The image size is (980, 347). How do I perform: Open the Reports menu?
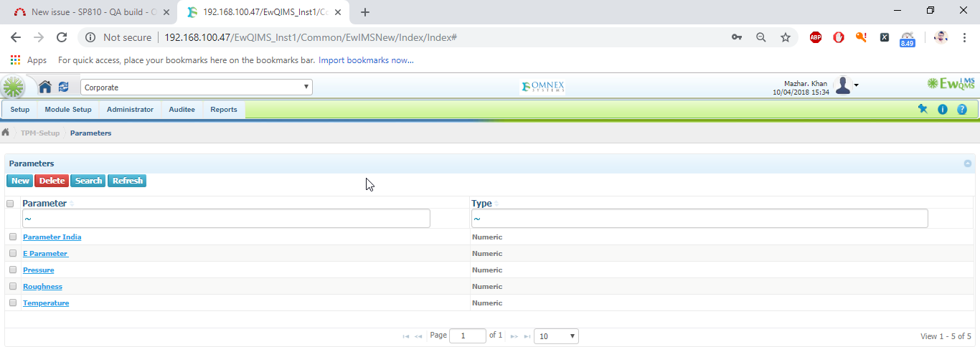point(224,110)
